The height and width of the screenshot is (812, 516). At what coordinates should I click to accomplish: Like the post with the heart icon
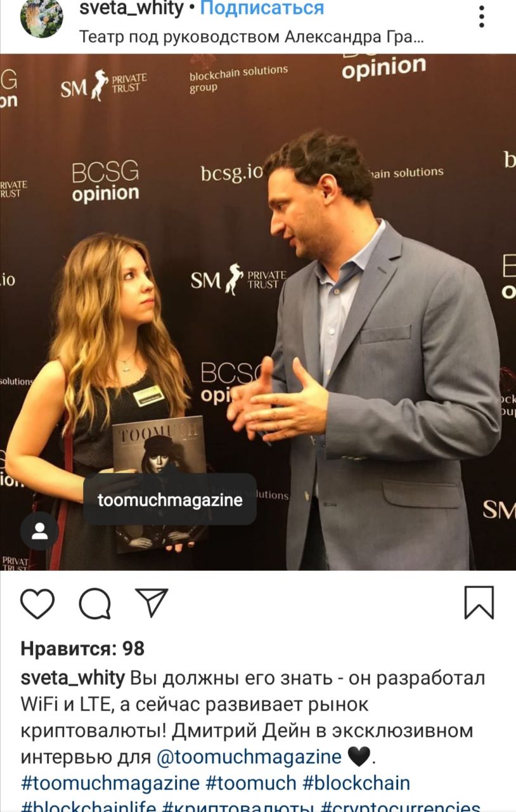pyautogui.click(x=37, y=603)
